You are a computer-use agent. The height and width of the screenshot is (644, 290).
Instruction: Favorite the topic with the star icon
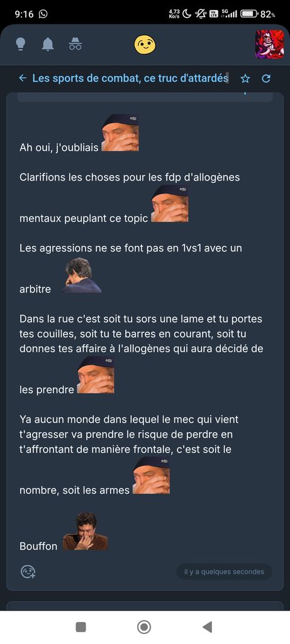coord(245,79)
